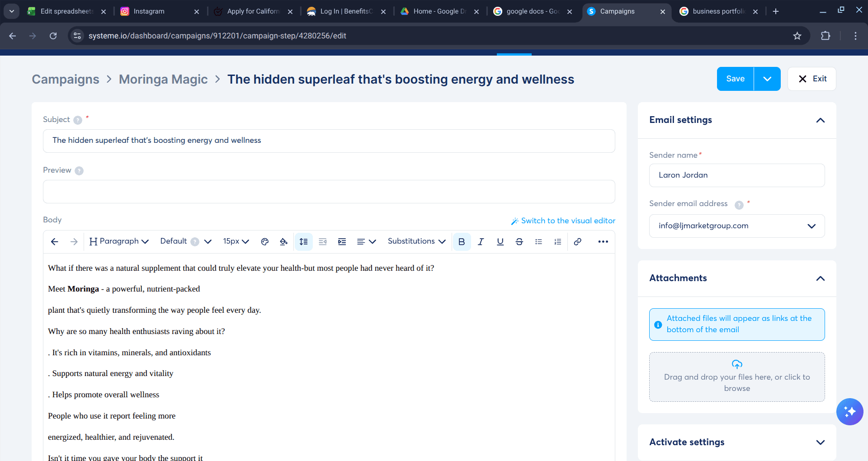
Task: Insert a numbered list
Action: click(558, 242)
